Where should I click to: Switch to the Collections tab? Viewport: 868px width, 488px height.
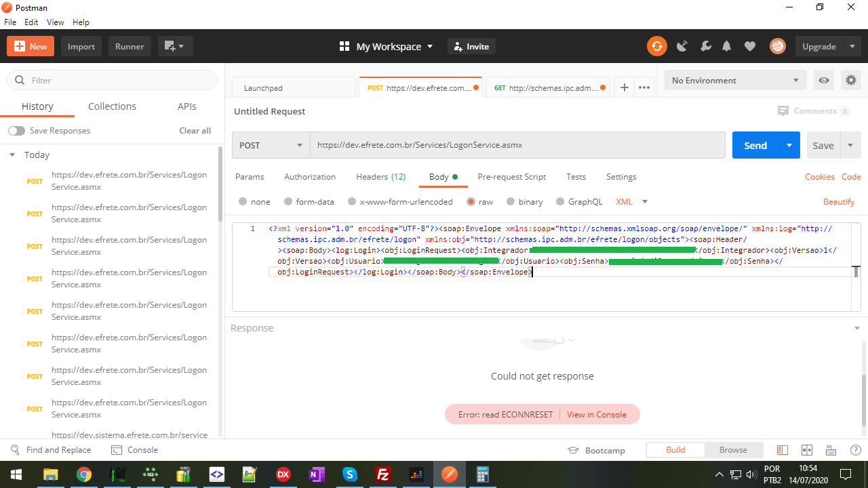pyautogui.click(x=112, y=106)
